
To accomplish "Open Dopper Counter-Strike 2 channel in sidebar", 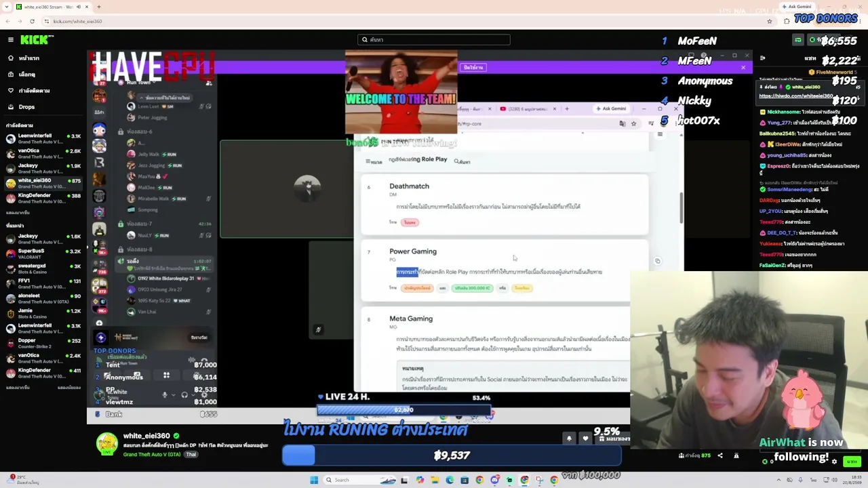I will 43,343.
